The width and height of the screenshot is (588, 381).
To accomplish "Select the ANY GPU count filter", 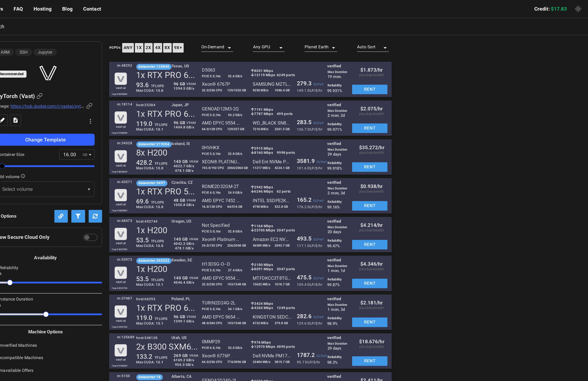I will point(128,48).
